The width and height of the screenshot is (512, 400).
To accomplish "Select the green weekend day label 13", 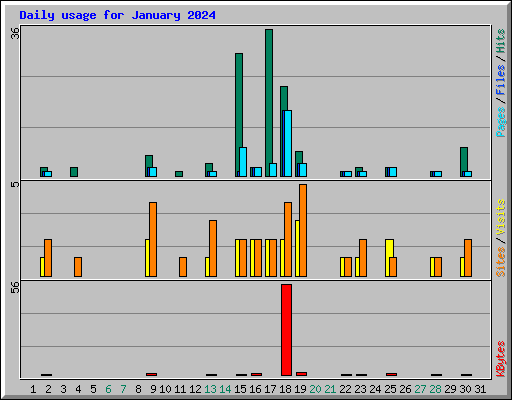I will (x=210, y=389).
